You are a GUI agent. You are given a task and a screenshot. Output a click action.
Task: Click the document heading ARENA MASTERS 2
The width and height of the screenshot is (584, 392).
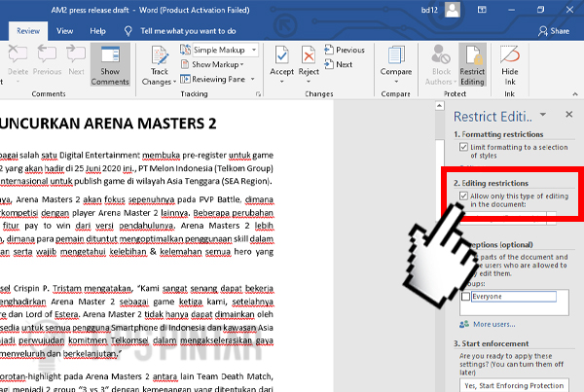[151, 124]
